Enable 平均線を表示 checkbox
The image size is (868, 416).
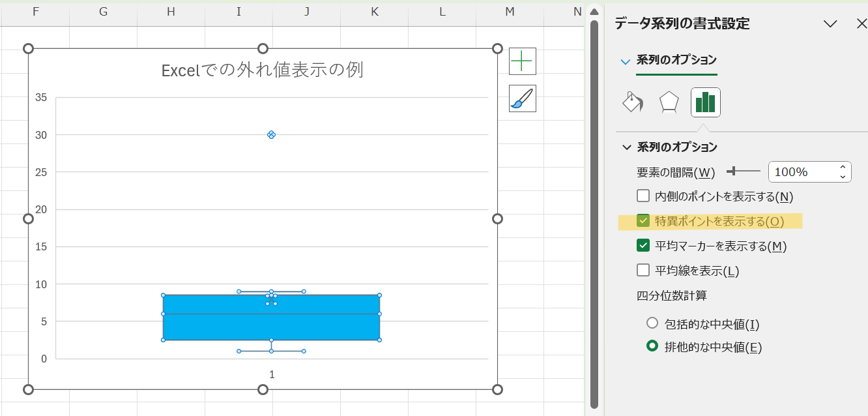(643, 270)
